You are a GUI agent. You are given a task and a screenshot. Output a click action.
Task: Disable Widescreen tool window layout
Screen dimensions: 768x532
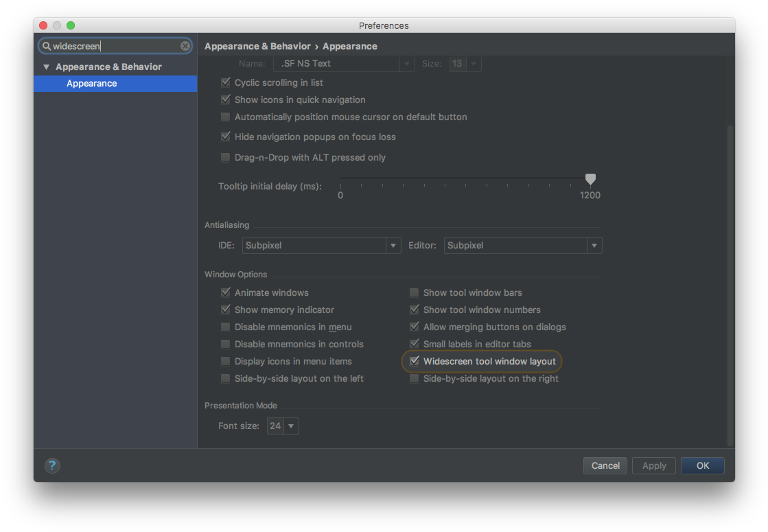coord(414,360)
